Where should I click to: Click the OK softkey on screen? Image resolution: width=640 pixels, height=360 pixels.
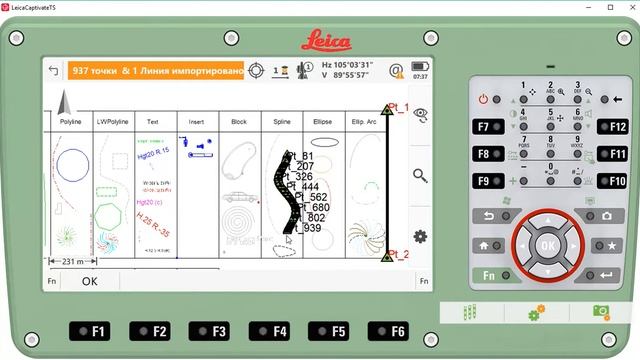pos(90,281)
